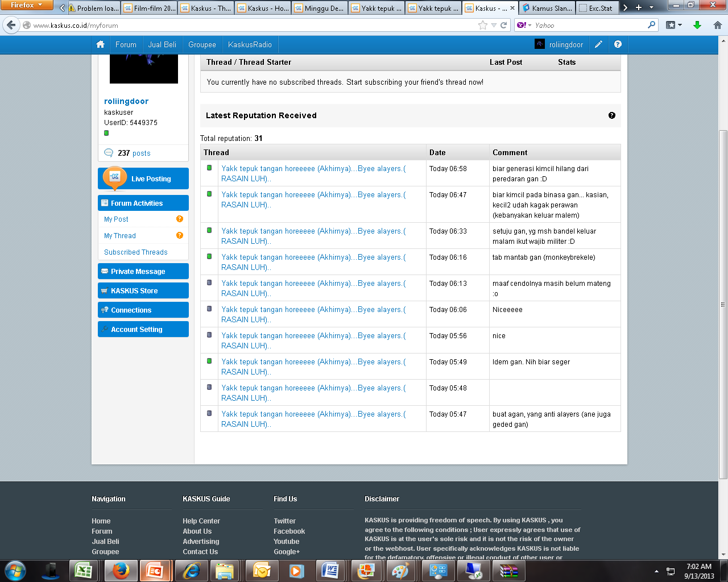Open Groupee in blue navbar
This screenshot has width=728, height=582.
[x=202, y=44]
